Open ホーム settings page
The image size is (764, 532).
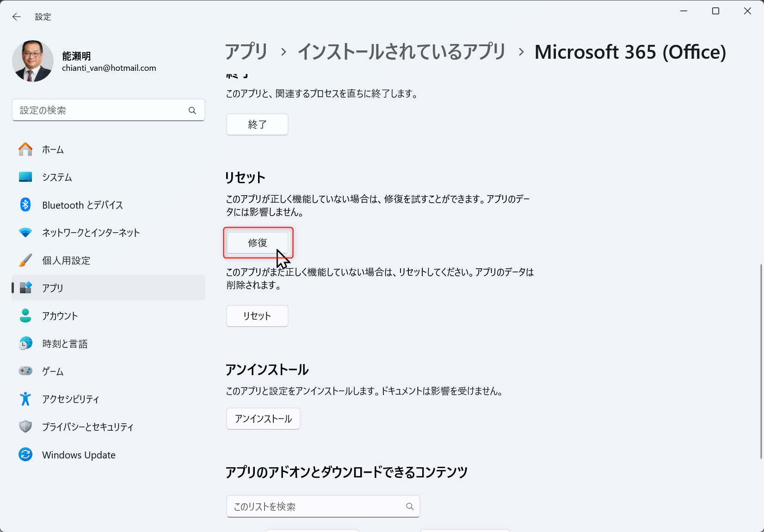pyautogui.click(x=108, y=149)
